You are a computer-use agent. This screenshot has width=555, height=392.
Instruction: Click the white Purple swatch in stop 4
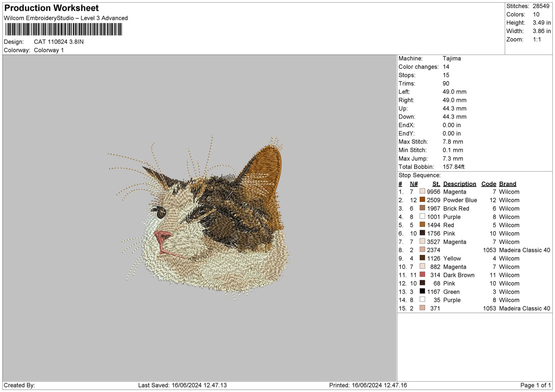(422, 216)
